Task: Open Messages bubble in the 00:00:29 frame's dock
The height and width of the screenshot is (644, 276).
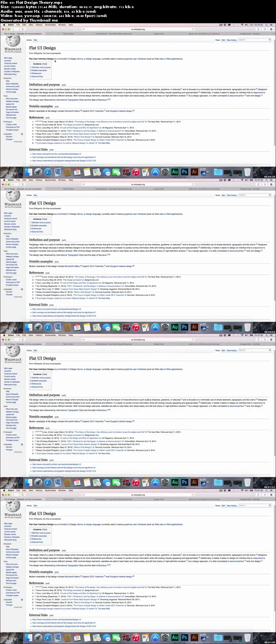Action: pos(107,172)
